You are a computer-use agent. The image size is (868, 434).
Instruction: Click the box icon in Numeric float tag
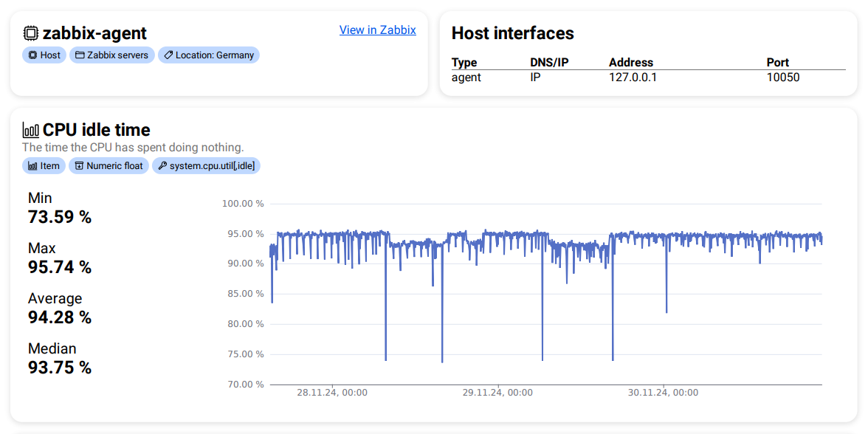(79, 166)
